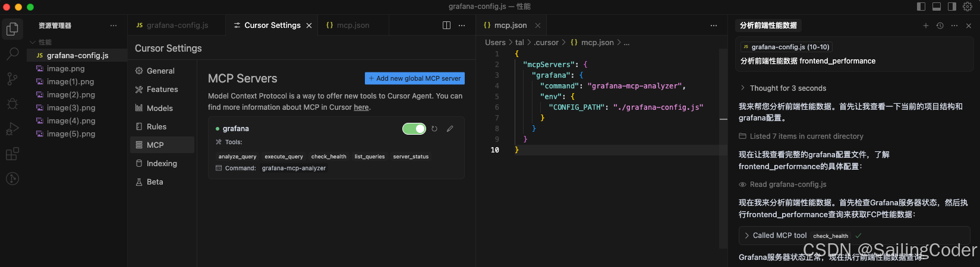The image size is (980, 267).
Task: Select image(4).png in the file explorer
Action: pyautogui.click(x=77, y=120)
